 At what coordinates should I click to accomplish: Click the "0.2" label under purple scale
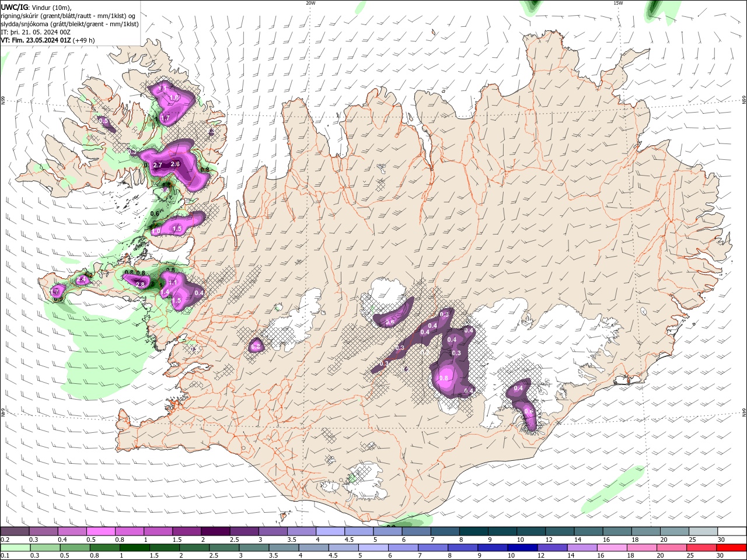(x=5, y=540)
